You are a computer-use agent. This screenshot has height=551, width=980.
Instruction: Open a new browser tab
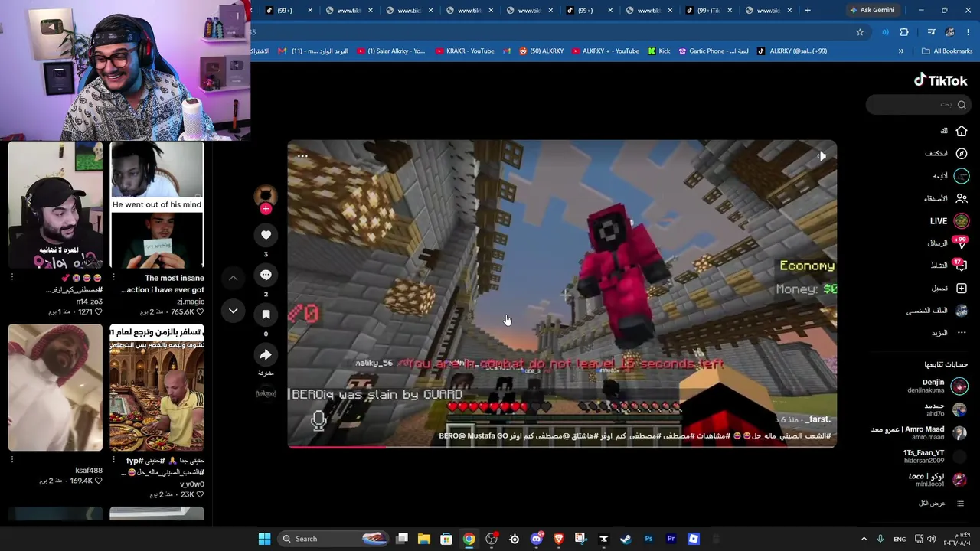pos(808,10)
